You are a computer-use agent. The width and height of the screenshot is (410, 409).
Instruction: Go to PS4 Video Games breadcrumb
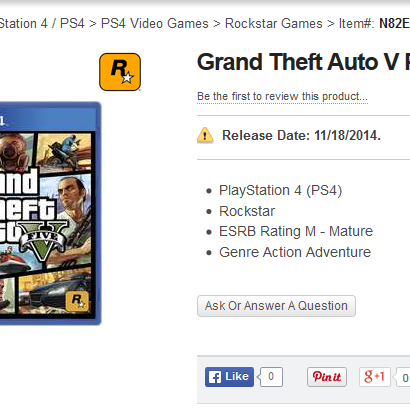[155, 24]
